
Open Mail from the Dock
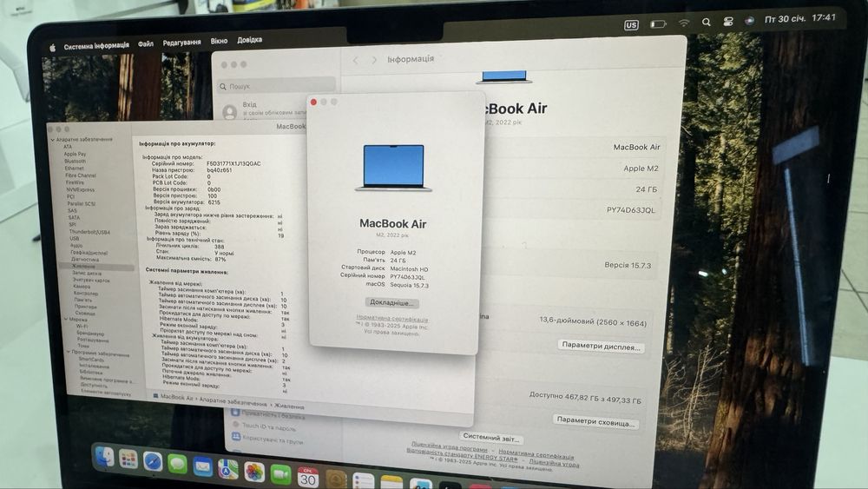coord(202,466)
